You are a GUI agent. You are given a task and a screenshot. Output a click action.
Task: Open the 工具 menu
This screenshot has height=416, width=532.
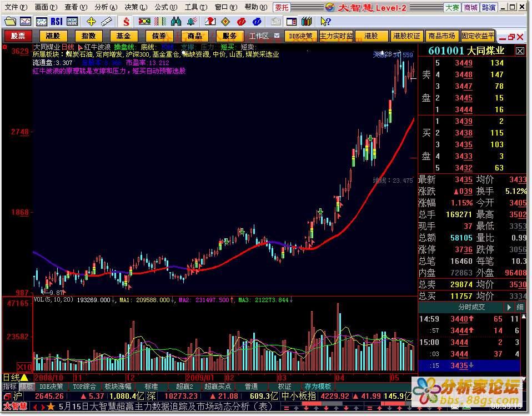(x=196, y=7)
